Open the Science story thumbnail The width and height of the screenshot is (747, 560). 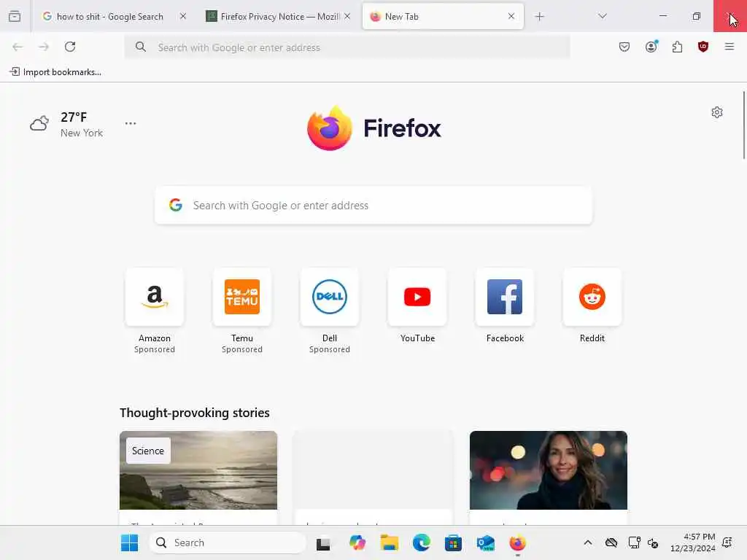pos(198,470)
